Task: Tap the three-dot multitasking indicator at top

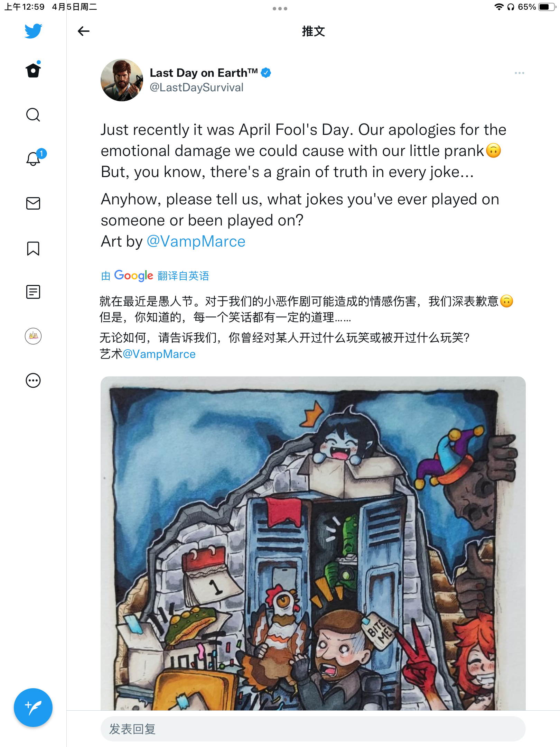Action: [x=280, y=8]
